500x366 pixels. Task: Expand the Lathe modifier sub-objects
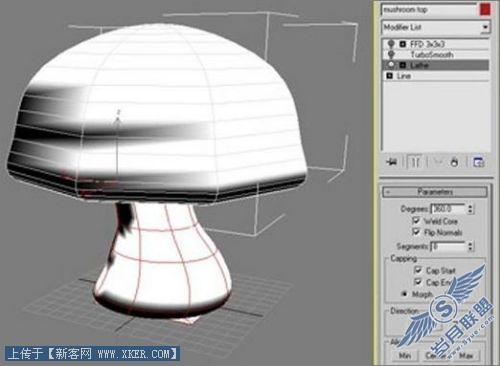[x=403, y=65]
